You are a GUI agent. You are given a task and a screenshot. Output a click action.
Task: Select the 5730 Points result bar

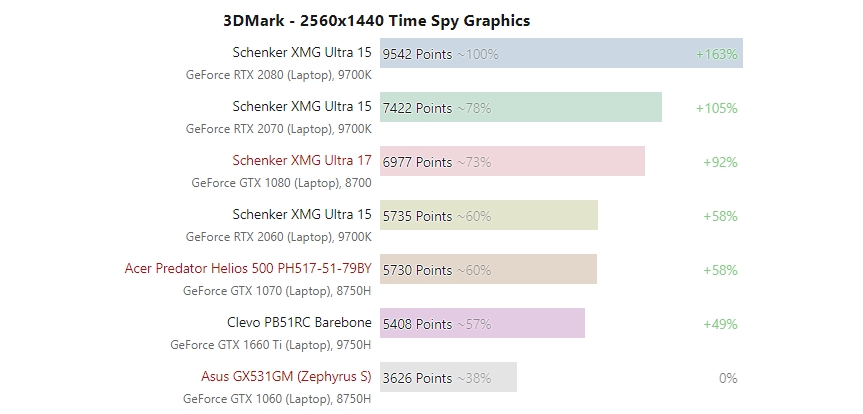click(x=488, y=270)
